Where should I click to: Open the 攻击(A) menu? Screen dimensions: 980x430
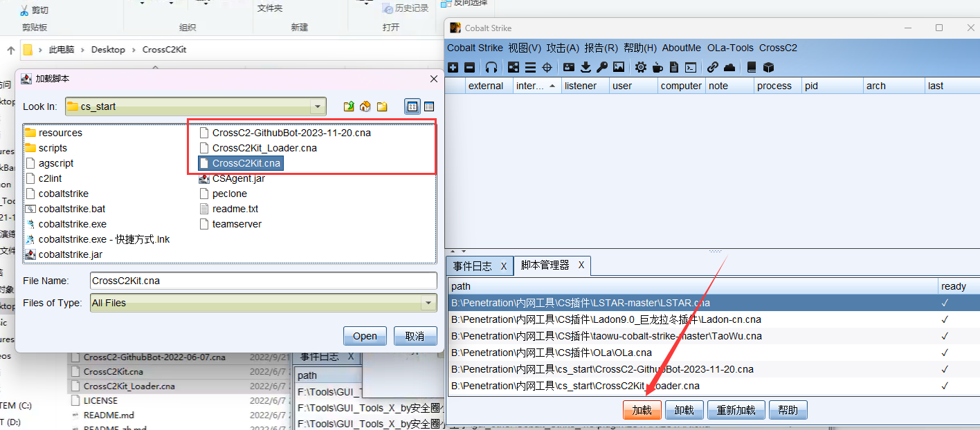click(562, 48)
